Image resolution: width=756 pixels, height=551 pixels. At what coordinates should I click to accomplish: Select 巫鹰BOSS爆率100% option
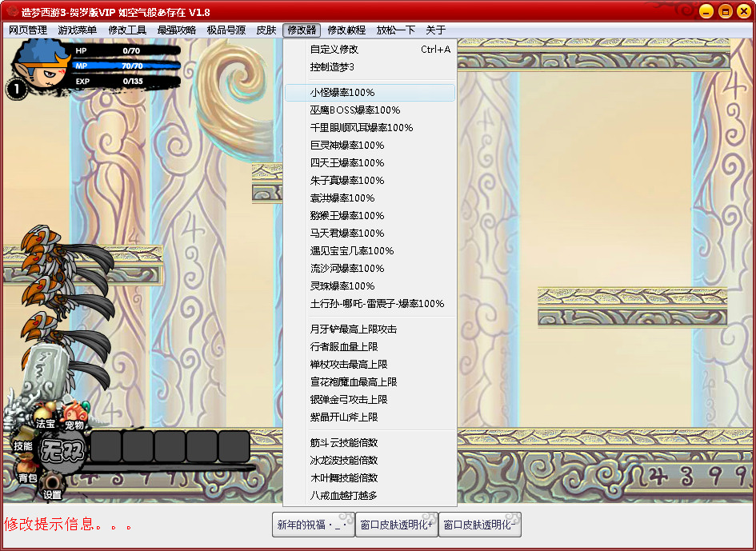tap(370, 110)
